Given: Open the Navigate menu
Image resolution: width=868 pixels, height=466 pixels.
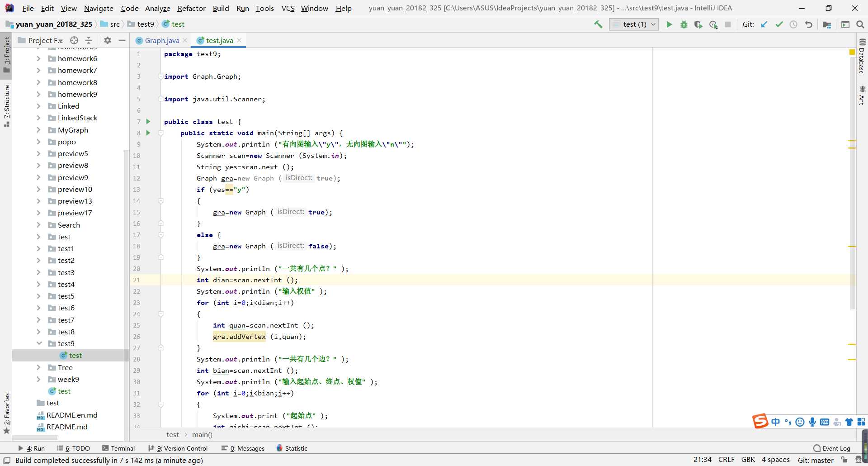Looking at the screenshot, I should pyautogui.click(x=99, y=8).
